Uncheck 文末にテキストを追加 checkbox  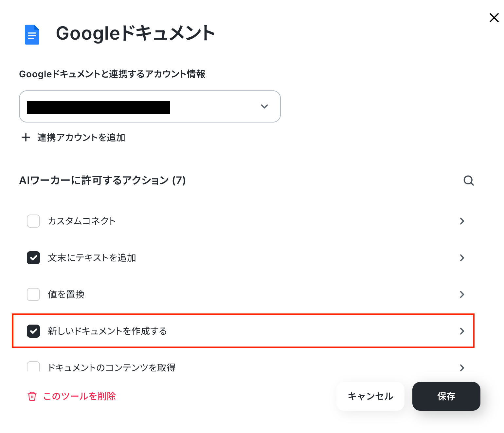[33, 258]
